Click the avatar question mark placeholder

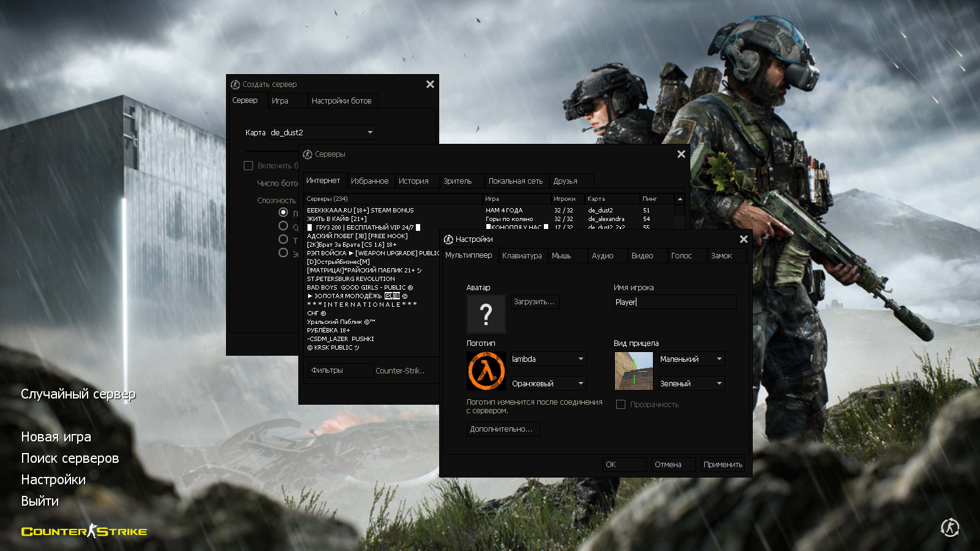pos(486,314)
